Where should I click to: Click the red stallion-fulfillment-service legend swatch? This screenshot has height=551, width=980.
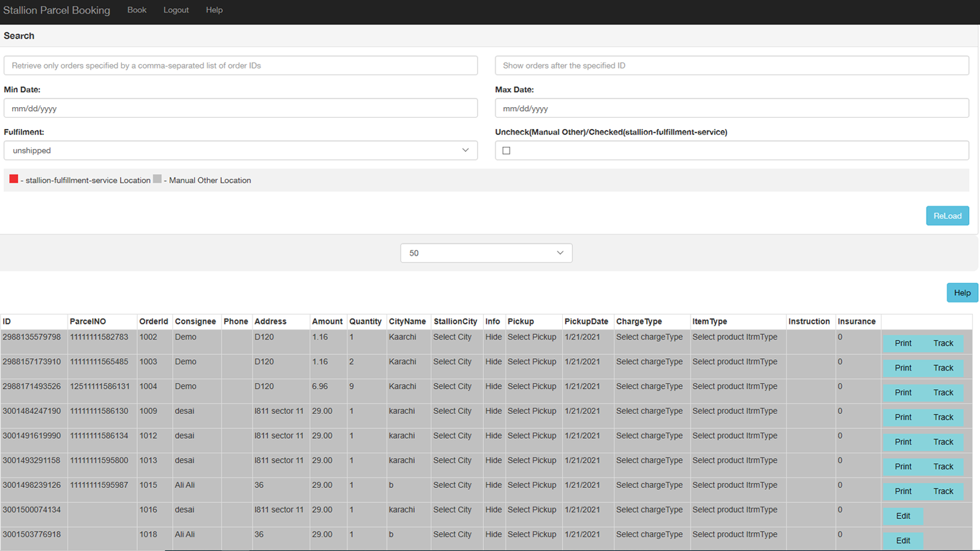pos(13,179)
